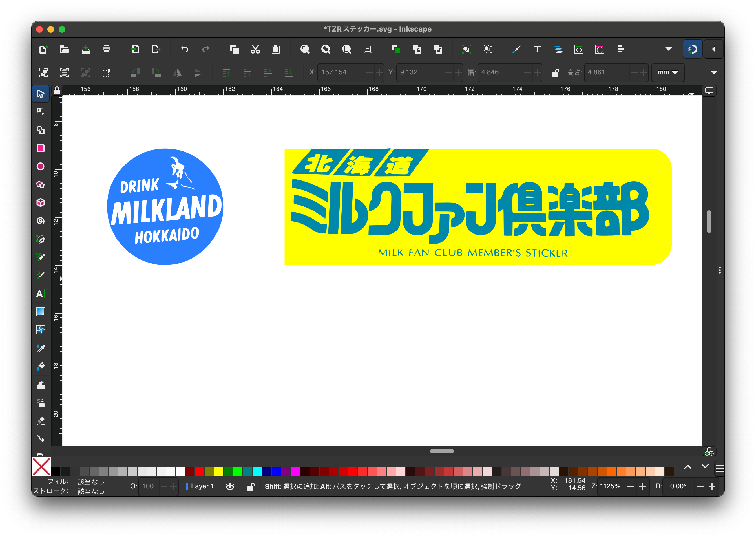Select the Rectangle tool
756x538 pixels.
(41, 148)
